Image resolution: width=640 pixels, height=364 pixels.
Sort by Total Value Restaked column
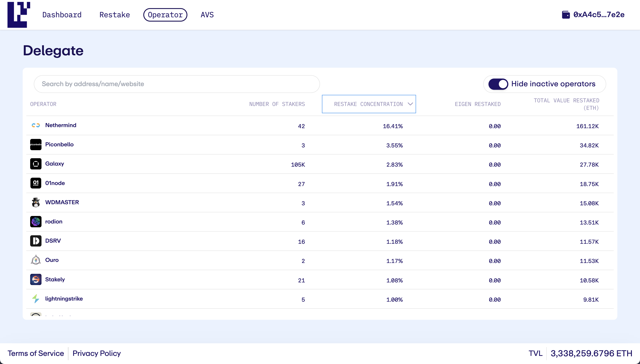(x=566, y=104)
